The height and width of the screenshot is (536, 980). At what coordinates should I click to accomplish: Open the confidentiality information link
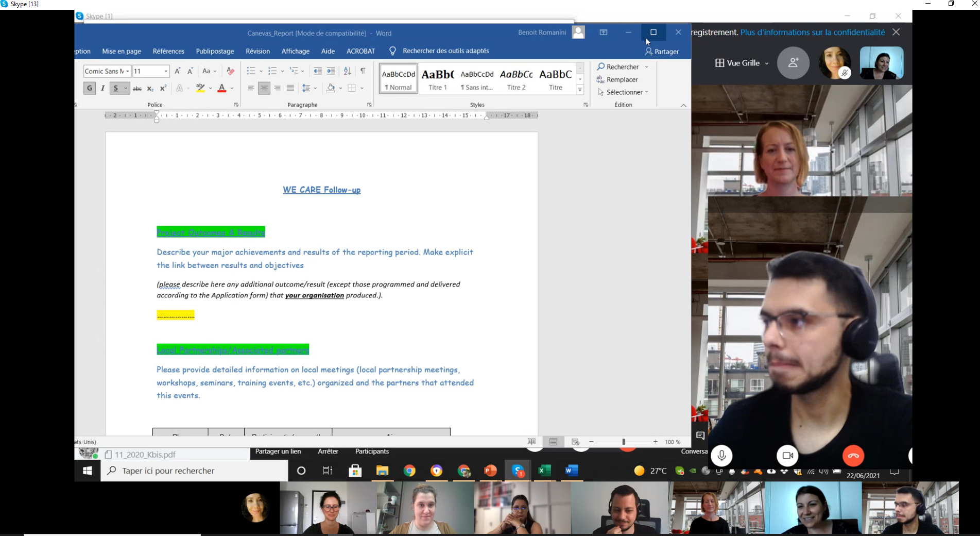[812, 32]
